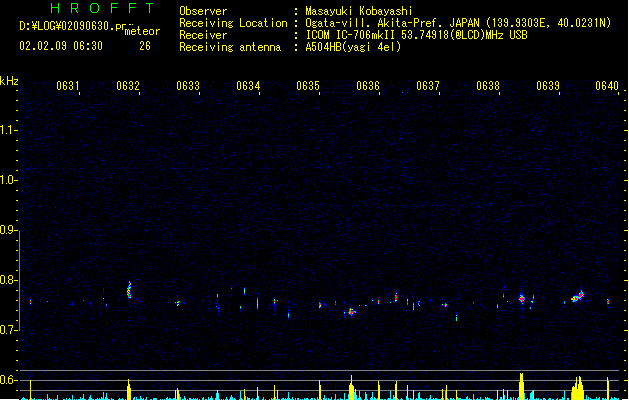Viewport: 629px width, 400px height.
Task: Click the 0631 time axis label
Action: tap(67, 86)
